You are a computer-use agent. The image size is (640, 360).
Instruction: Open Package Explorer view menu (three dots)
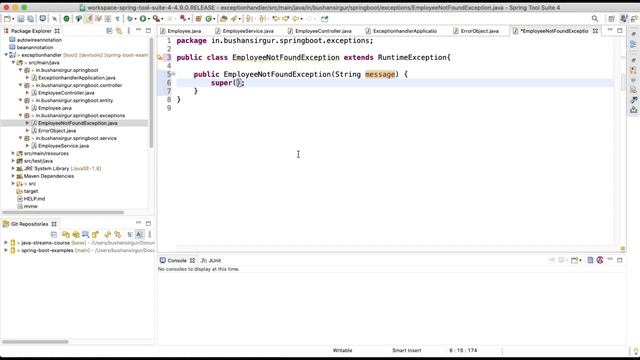click(x=129, y=31)
